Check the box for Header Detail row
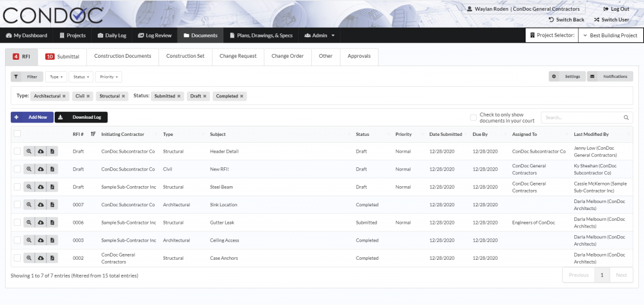The height and width of the screenshot is (305, 644). [x=17, y=152]
